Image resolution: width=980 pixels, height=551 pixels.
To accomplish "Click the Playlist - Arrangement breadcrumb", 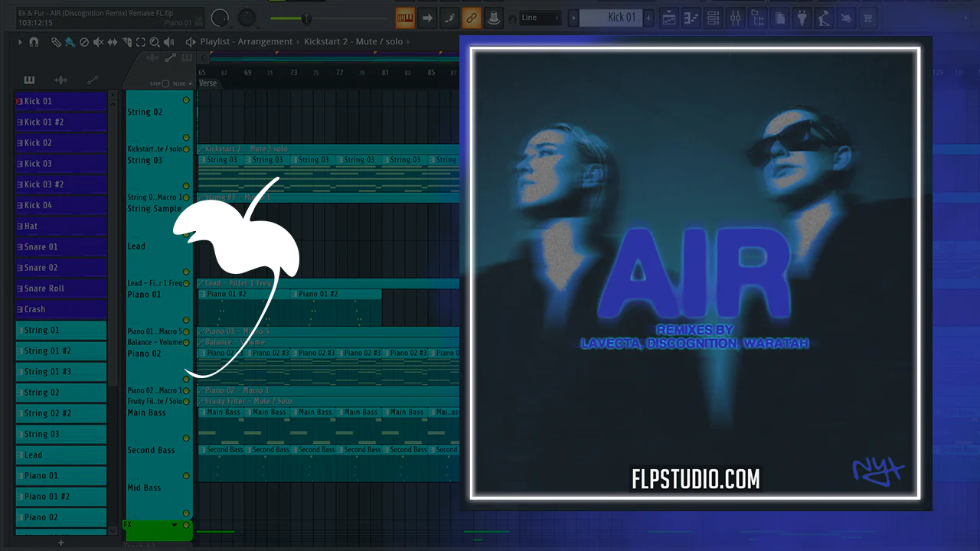I will pyautogui.click(x=247, y=42).
